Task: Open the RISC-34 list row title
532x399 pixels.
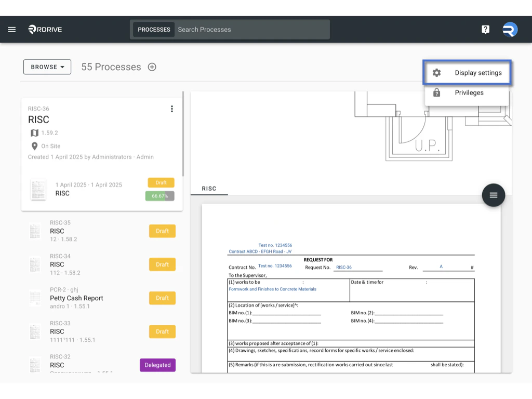Action: (57, 264)
